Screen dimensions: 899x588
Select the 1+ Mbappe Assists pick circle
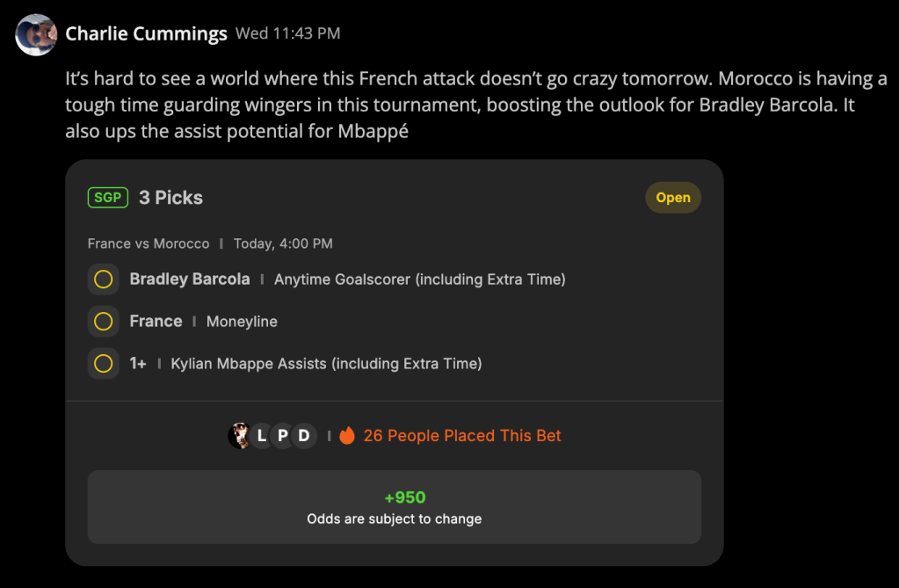click(x=103, y=363)
